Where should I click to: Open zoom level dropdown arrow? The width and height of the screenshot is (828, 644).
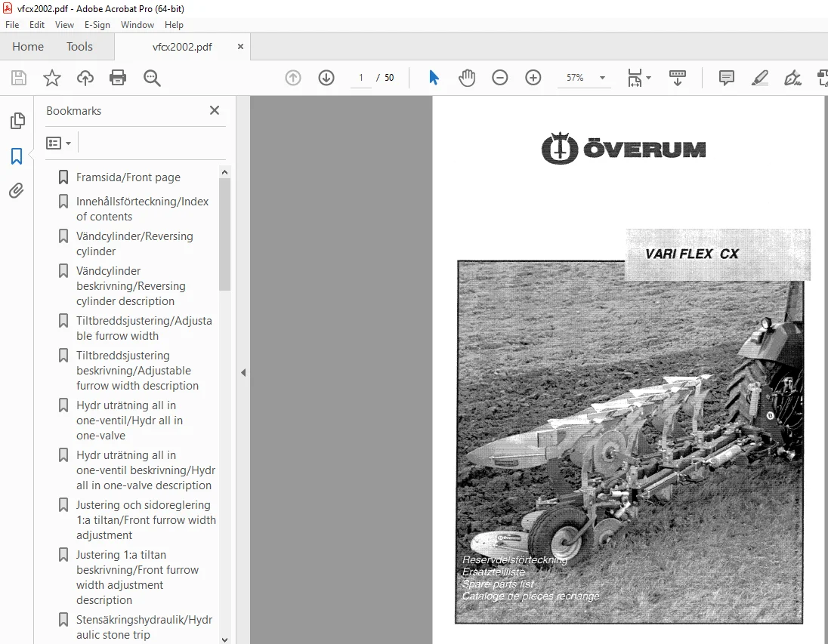(602, 78)
